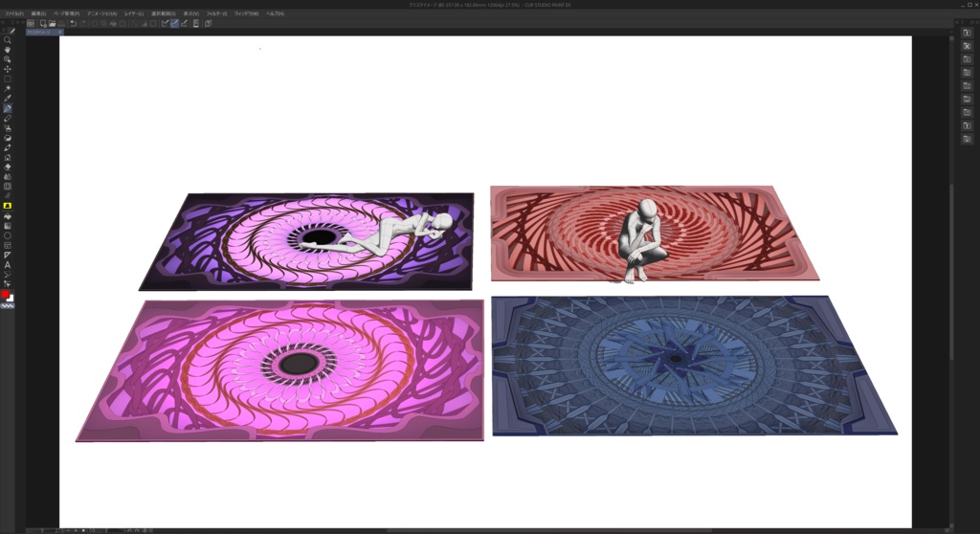Click the CLIP STUDIO launcher icon in command bar
Screen dimensions: 980x534
(31, 23)
